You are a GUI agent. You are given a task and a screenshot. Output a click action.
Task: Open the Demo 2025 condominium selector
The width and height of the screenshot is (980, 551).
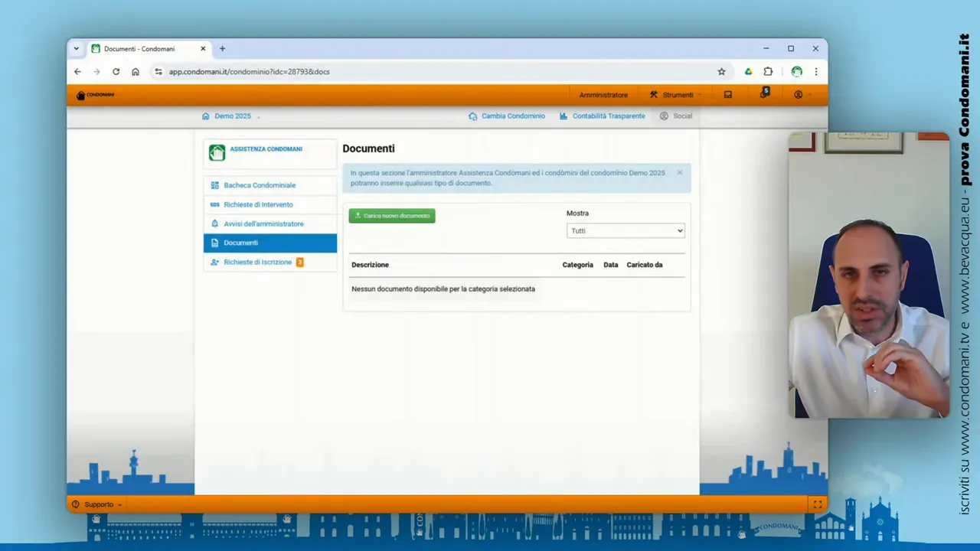coord(231,116)
